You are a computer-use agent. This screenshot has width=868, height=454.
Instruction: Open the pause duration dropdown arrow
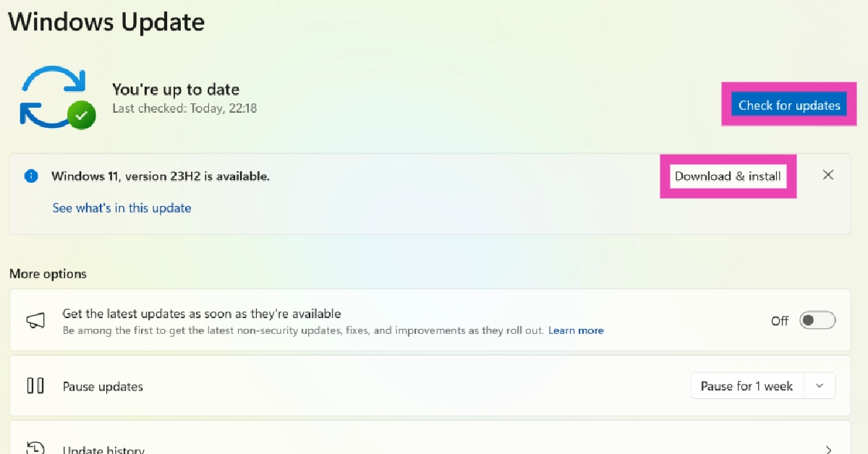[820, 386]
